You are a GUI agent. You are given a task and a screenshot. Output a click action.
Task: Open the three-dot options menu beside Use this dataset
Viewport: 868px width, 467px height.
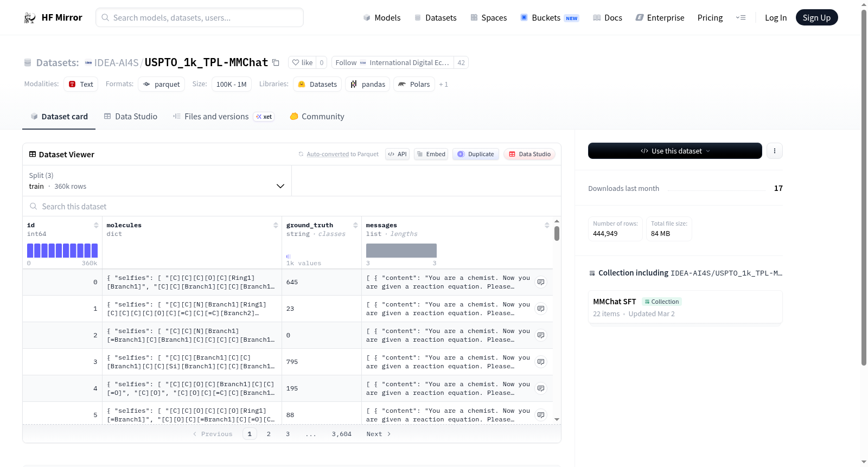[x=775, y=151]
